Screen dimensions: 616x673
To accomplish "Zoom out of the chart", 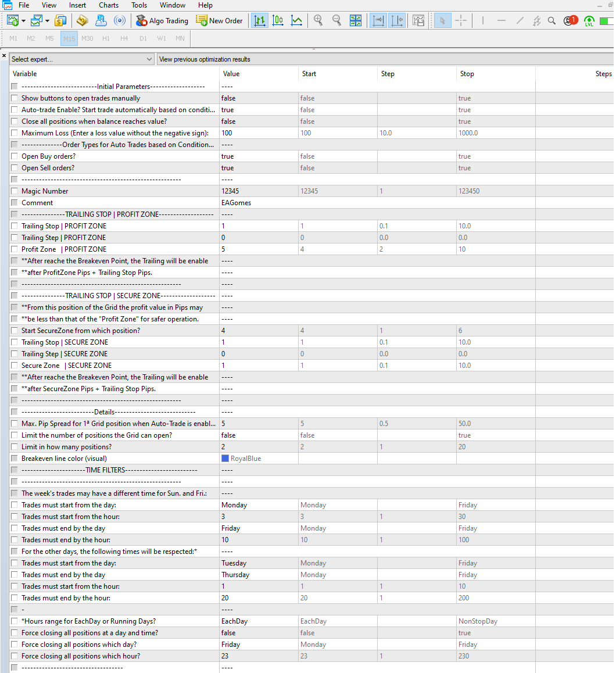I will click(x=337, y=20).
